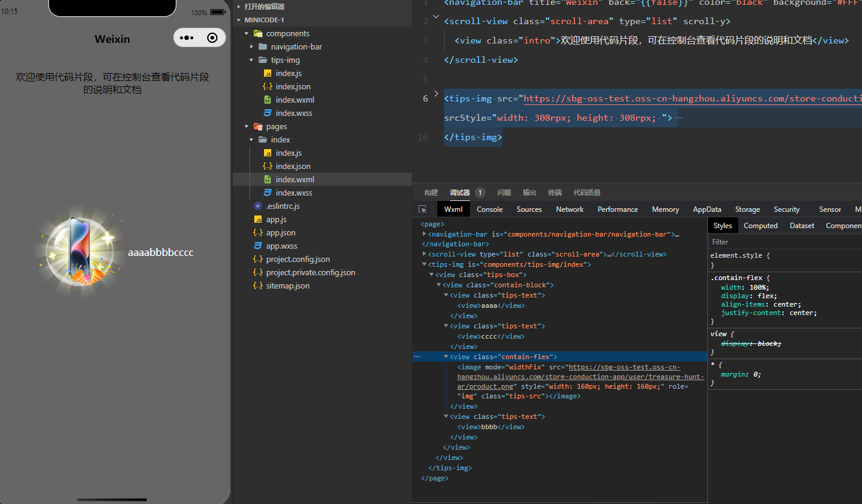Select the 调试器 panel tab
Viewport: 862px width, 504px height.
pos(460,193)
